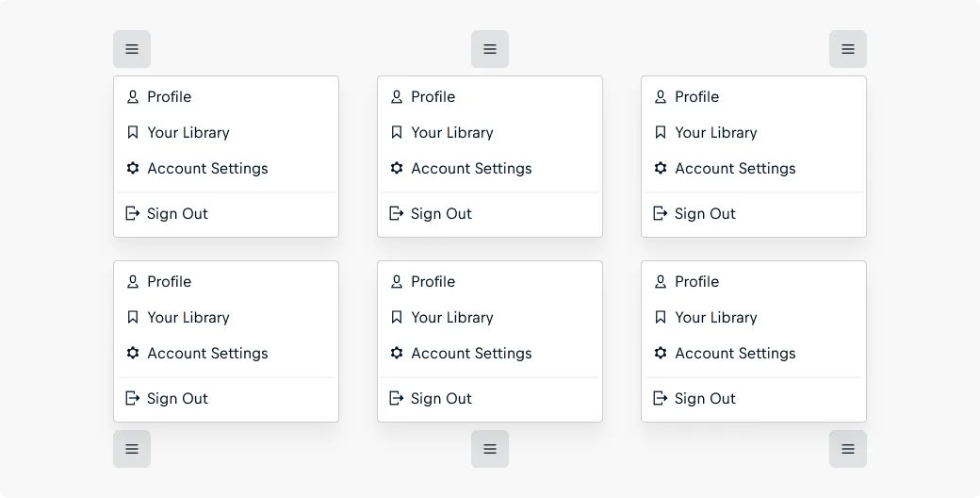
Task: Click the bottom-center hamburger menu button
Action: pyautogui.click(x=490, y=449)
